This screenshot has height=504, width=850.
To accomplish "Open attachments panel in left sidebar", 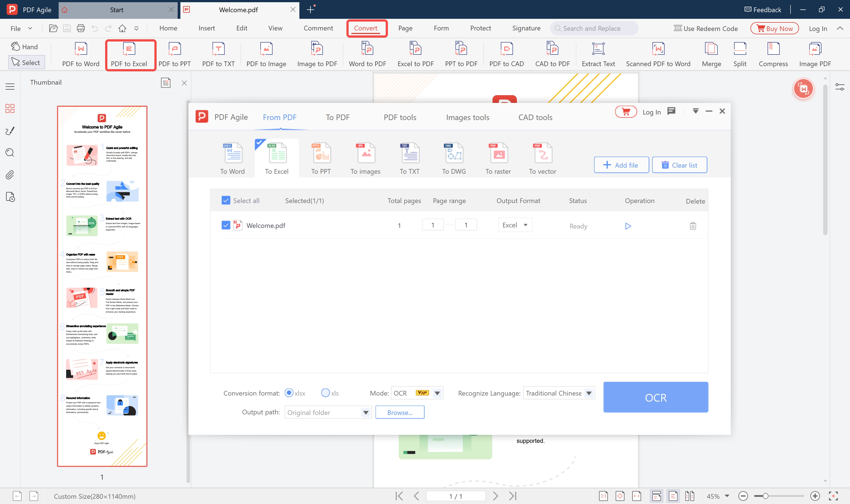I will tap(10, 175).
